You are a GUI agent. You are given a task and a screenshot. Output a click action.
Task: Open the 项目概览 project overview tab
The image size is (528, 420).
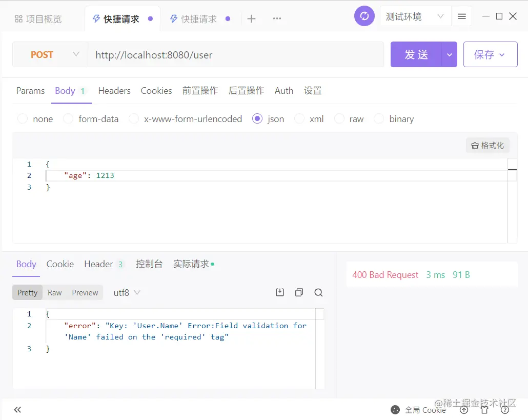[38, 19]
